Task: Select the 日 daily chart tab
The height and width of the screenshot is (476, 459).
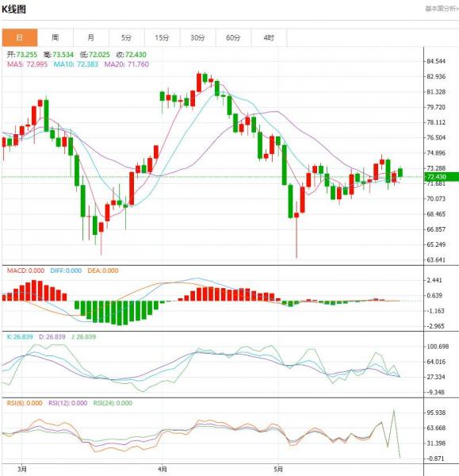Action: click(20, 37)
